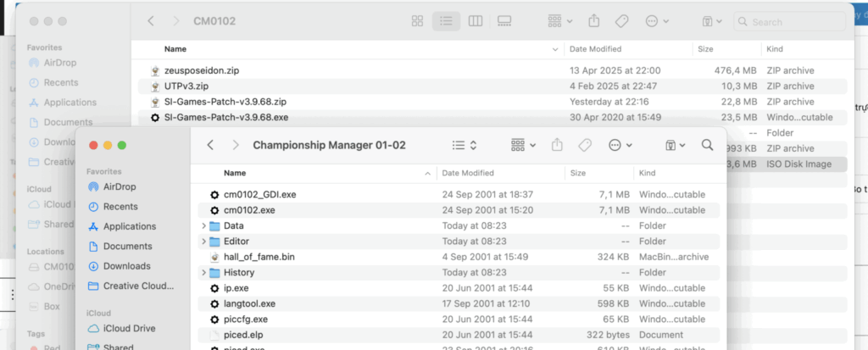868x350 pixels.
Task: Switch back window to icon view
Action: pos(417,21)
